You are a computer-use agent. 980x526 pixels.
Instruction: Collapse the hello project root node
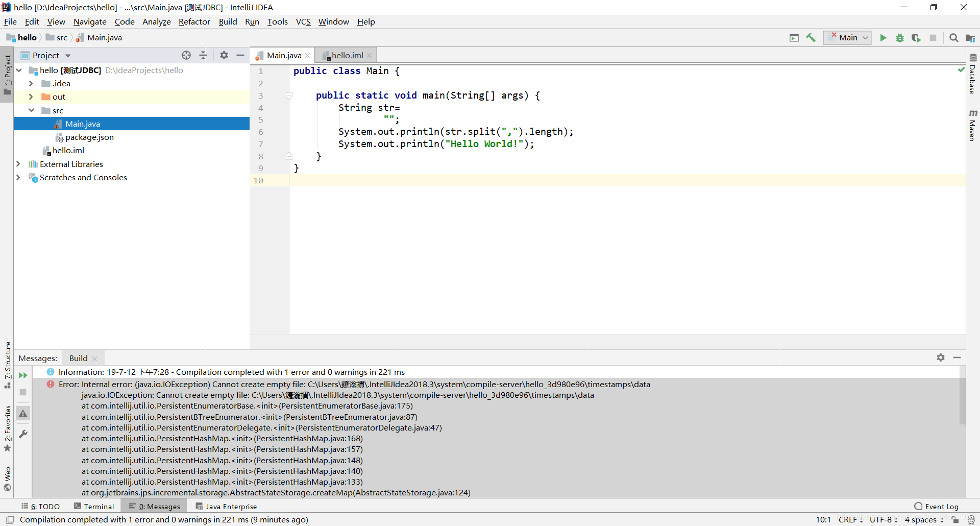tap(19, 70)
